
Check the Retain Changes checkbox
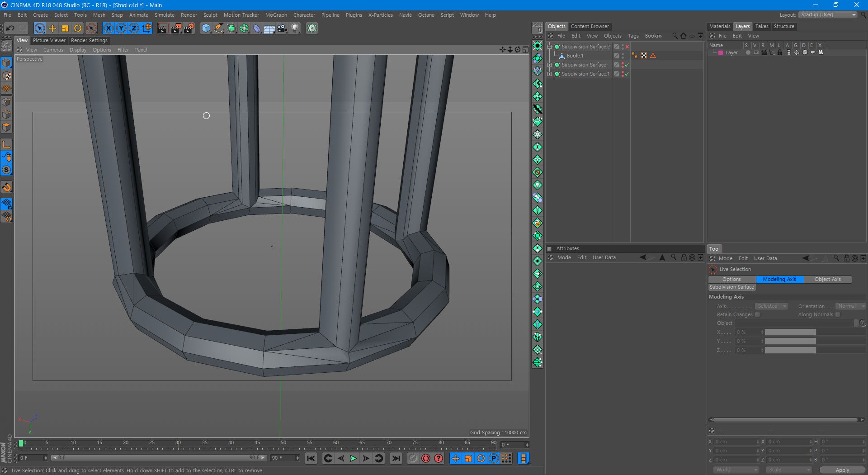point(758,314)
